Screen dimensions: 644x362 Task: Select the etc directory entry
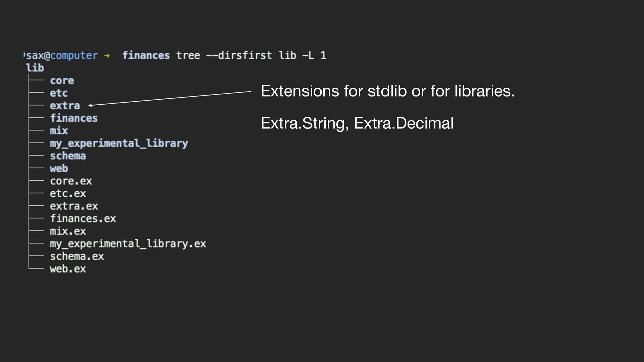click(59, 93)
